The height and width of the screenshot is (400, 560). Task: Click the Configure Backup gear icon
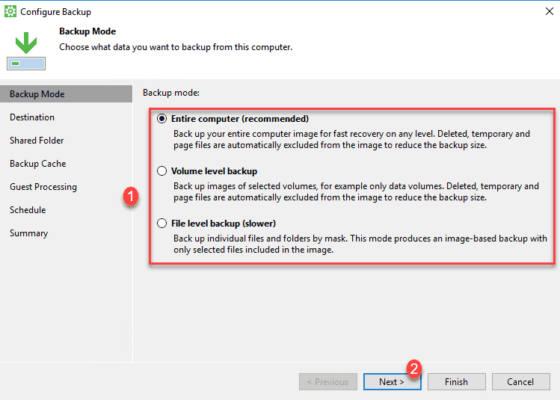point(10,11)
